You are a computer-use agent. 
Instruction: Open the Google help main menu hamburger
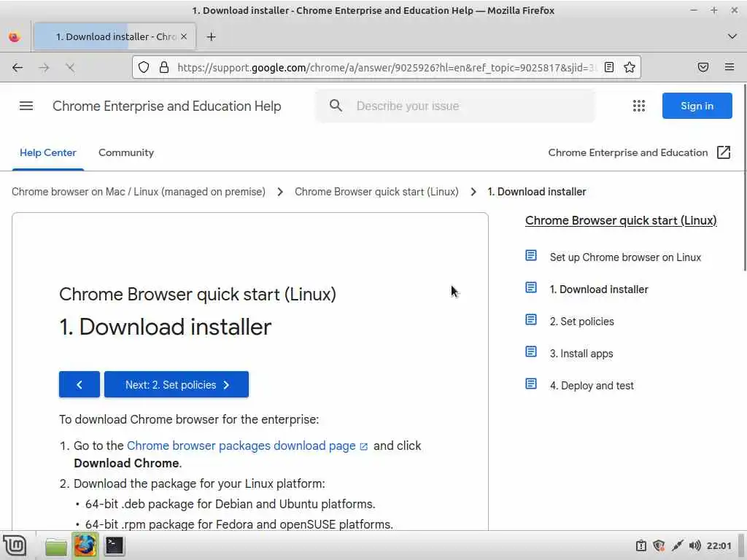[26, 106]
